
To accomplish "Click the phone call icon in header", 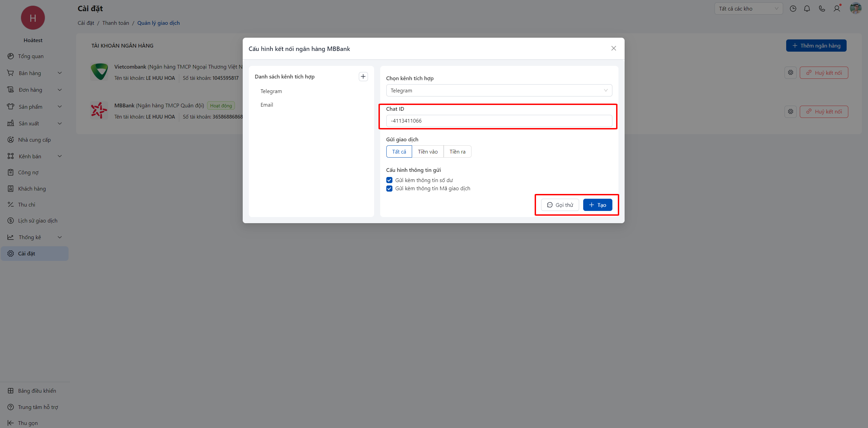I will tap(822, 9).
